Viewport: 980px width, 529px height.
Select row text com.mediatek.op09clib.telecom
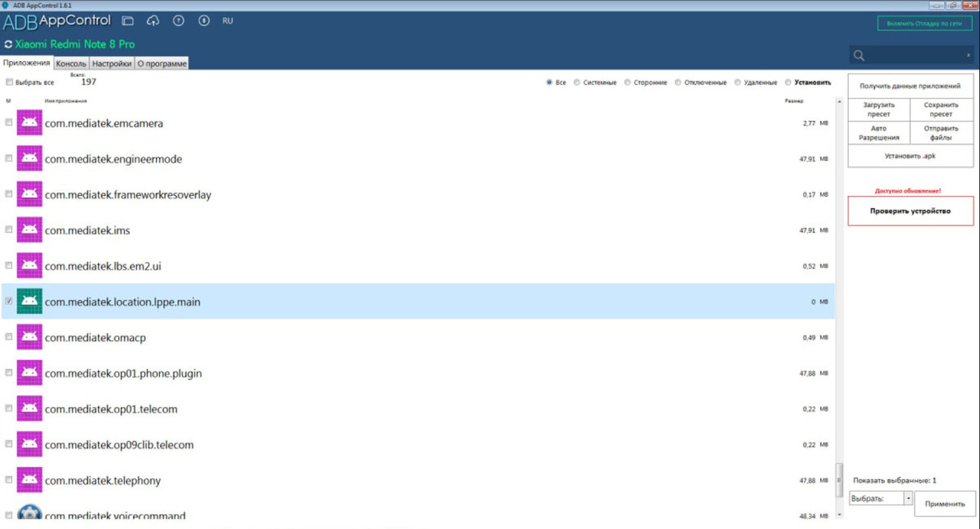coord(119,445)
